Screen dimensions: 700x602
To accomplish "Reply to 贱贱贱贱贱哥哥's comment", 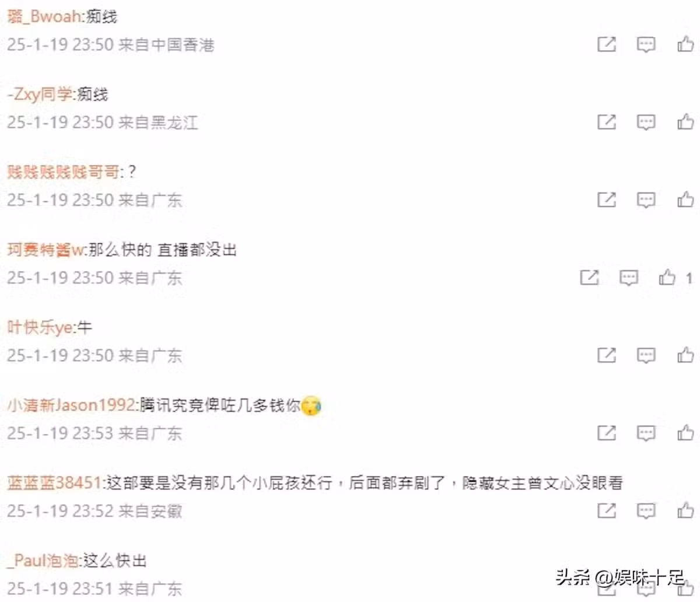I will coord(646,200).
